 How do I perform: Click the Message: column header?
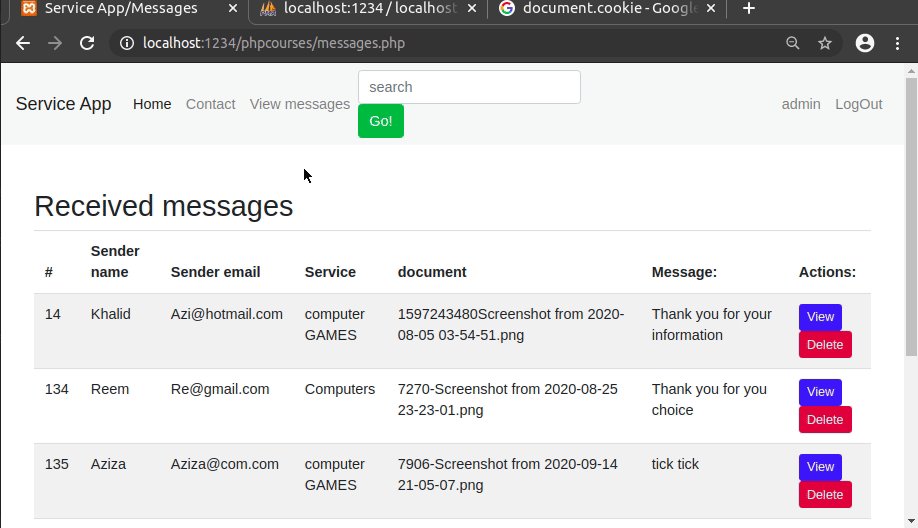(x=684, y=272)
